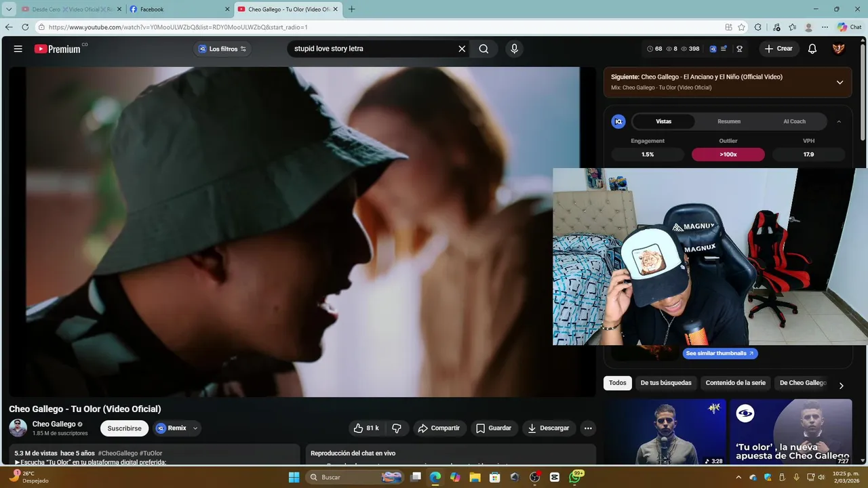Dislike the Tu Olor video
Viewport: 868px width, 488px height.
pyautogui.click(x=397, y=428)
